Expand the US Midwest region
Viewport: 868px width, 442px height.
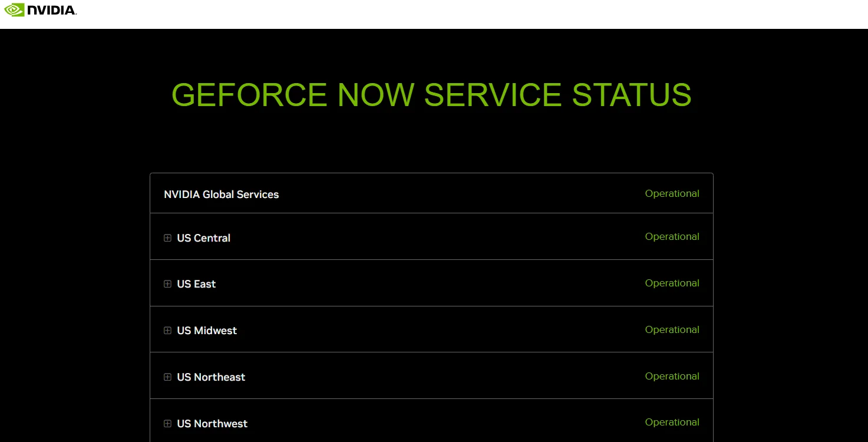coord(167,331)
